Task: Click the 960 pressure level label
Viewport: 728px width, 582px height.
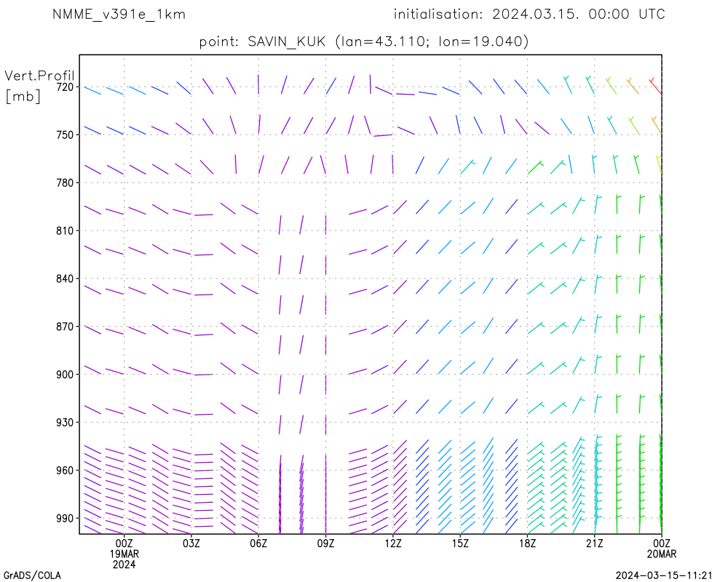Action: pos(65,471)
